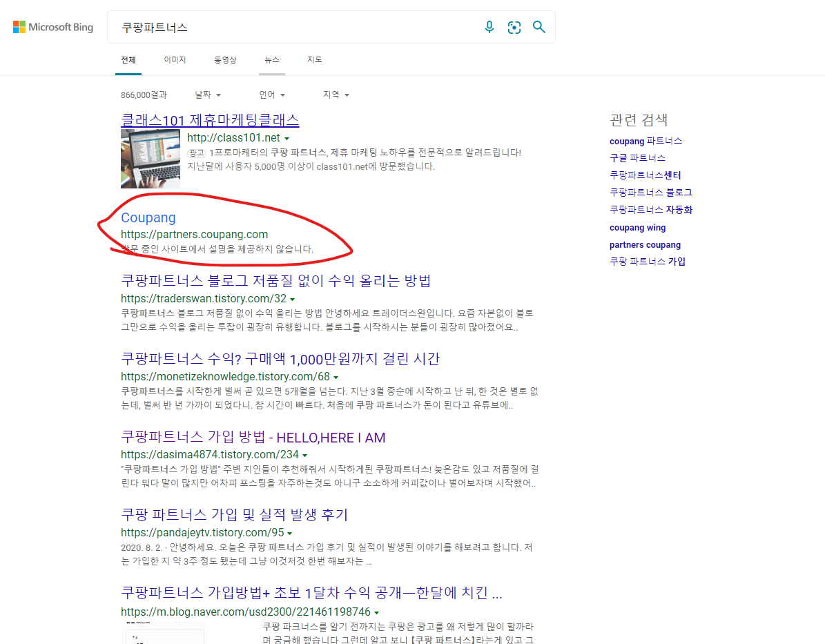Open 쿠팡 파트너스 가입 및 실적 발생 후기
Screen dimensions: 825x644
(x=235, y=514)
